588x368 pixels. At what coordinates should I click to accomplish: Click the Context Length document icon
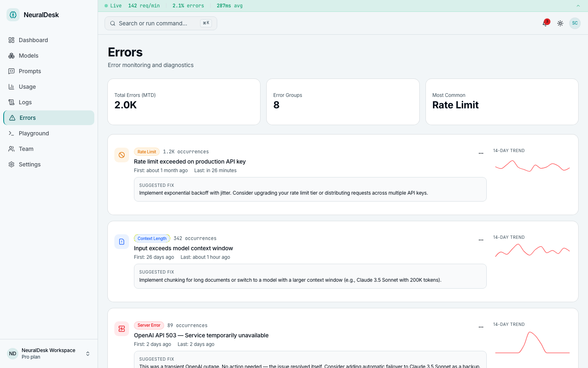pyautogui.click(x=122, y=242)
